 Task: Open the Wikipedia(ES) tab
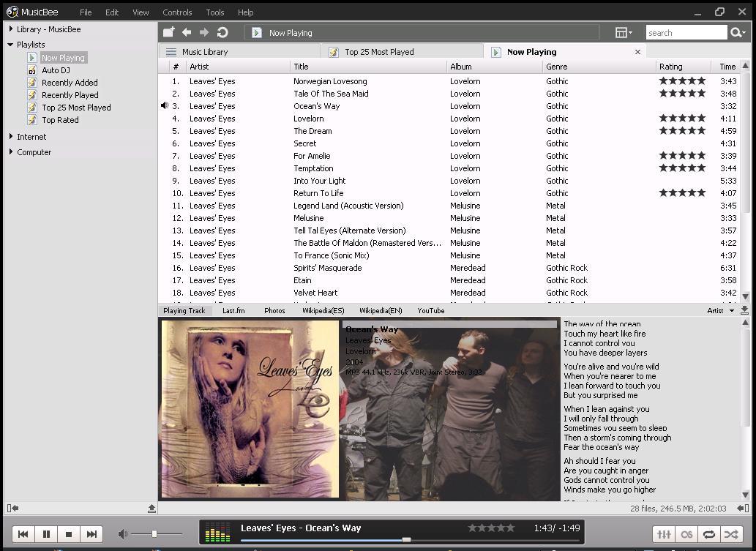(323, 310)
